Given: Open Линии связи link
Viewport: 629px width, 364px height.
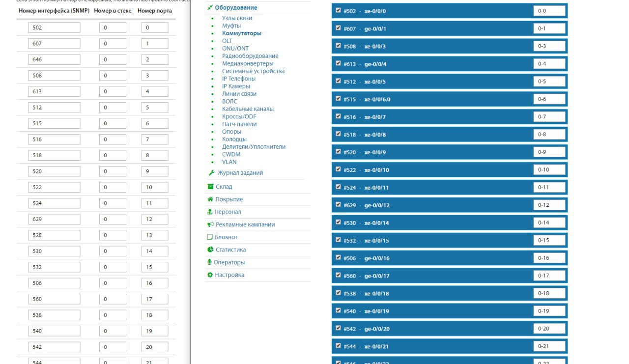Looking at the screenshot, I should coord(239,94).
